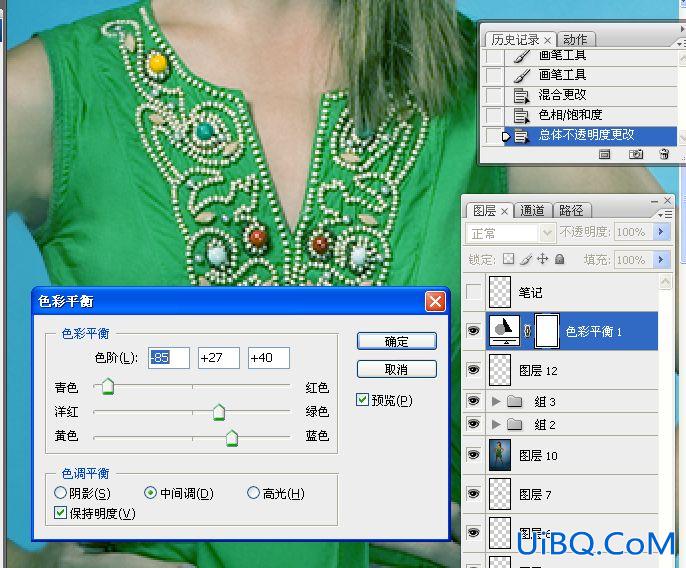The height and width of the screenshot is (568, 686).
Task: Hide the 图层 7 layer
Action: pos(473,494)
